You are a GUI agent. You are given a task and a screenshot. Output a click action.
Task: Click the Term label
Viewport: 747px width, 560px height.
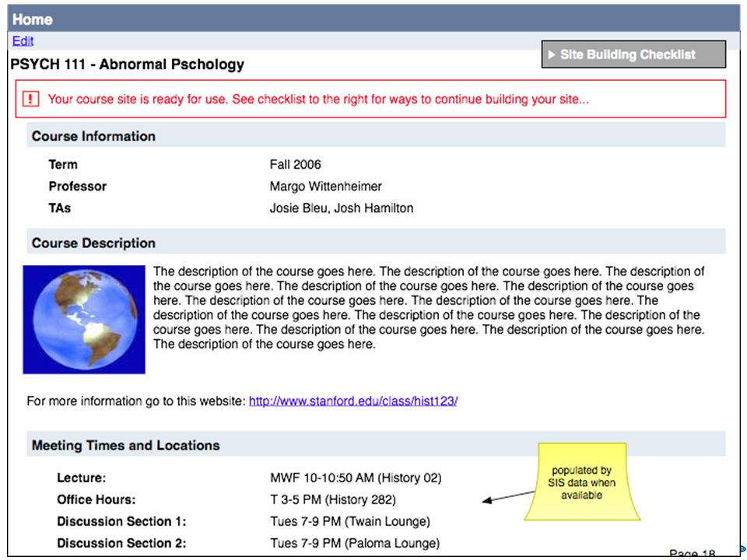[x=63, y=164]
